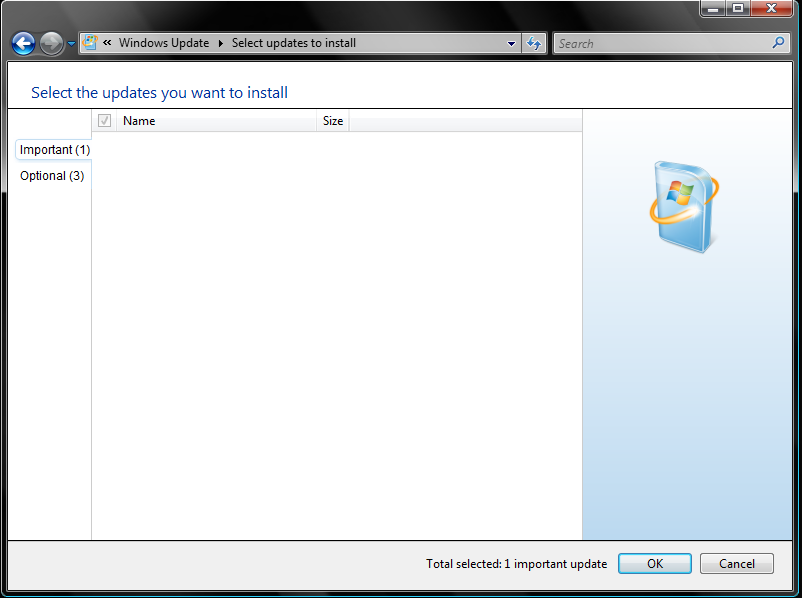Expand the arrow after Windows Update breadcrumb
The image size is (802, 598).
pyautogui.click(x=220, y=43)
